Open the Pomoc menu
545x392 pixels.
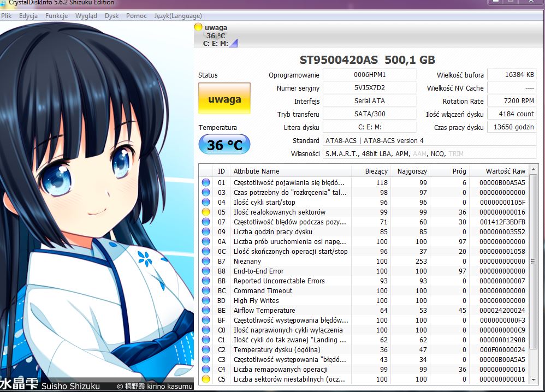137,16
